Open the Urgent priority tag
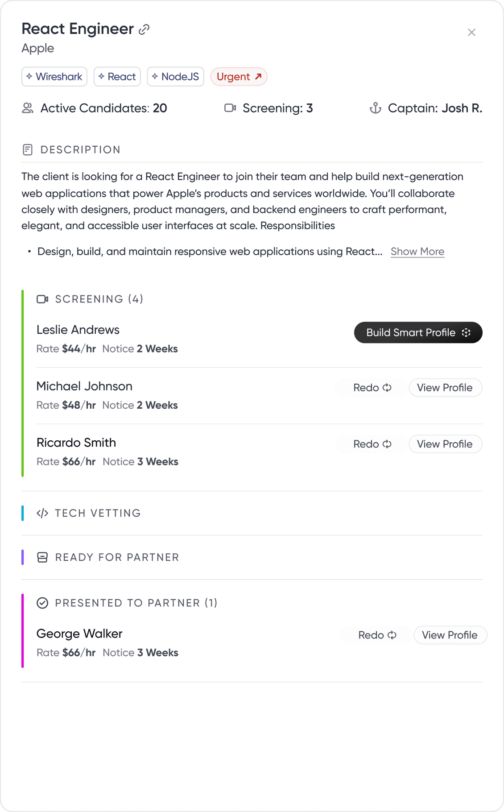 tap(239, 77)
